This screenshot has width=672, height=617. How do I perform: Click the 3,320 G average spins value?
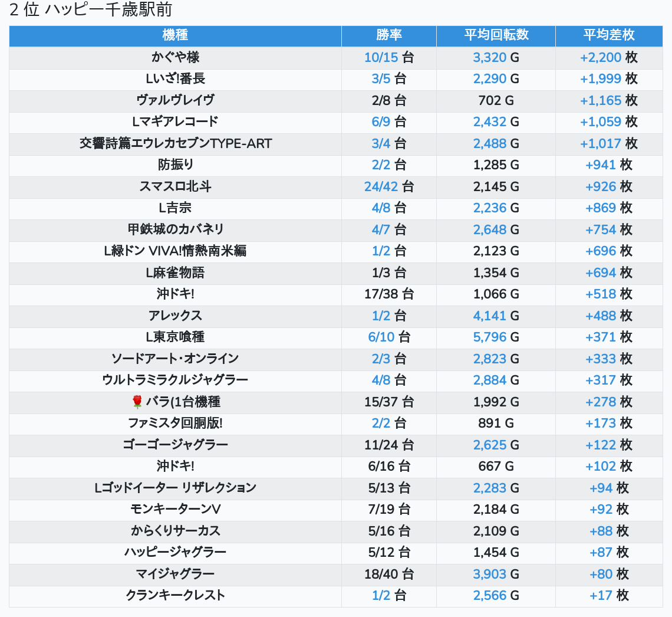(x=496, y=57)
